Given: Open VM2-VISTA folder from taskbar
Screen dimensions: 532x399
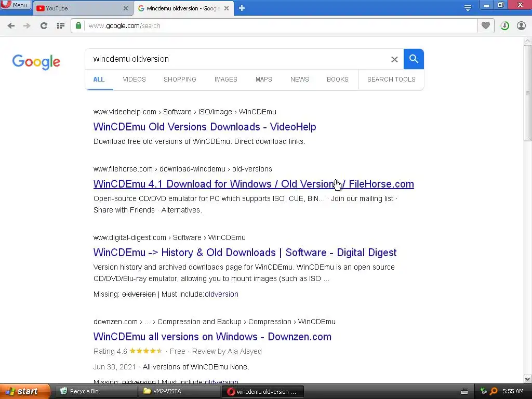Looking at the screenshot, I should click(180, 391).
